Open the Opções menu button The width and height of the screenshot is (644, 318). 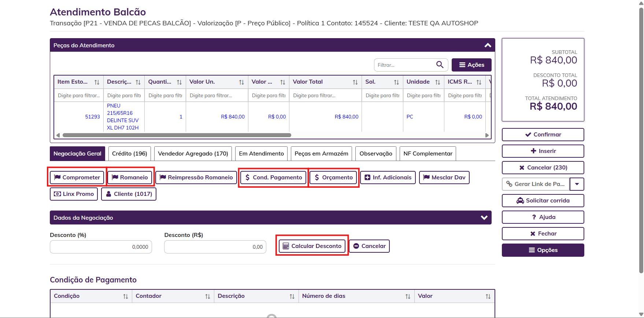(x=543, y=250)
